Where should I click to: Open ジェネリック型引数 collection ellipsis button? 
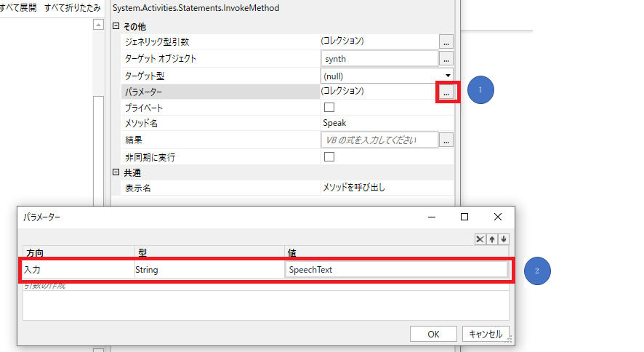tap(446, 42)
